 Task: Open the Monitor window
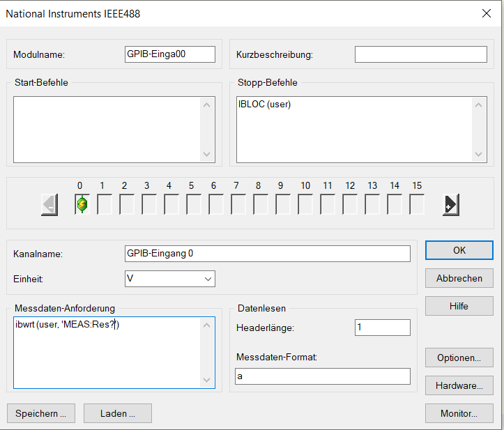[459, 413]
